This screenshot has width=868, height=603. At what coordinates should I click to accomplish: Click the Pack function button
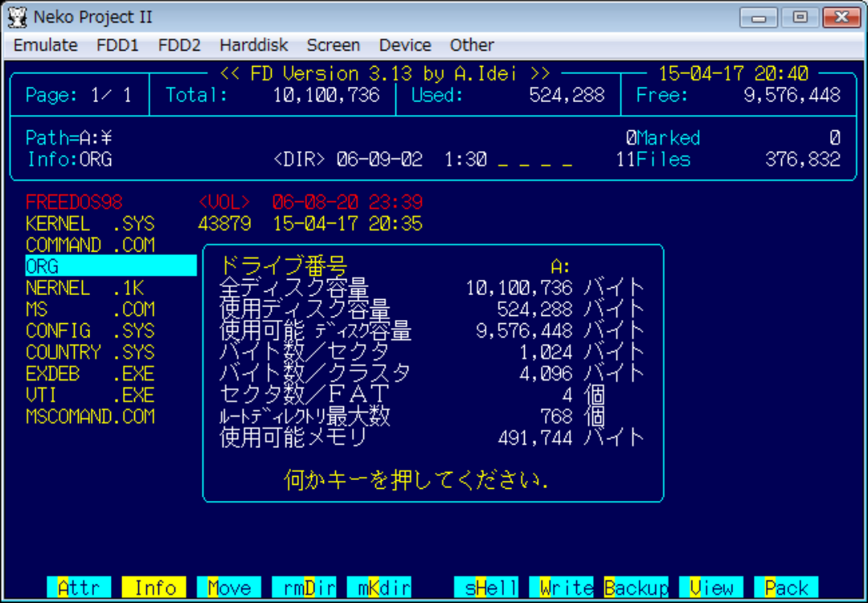pyautogui.click(x=787, y=587)
